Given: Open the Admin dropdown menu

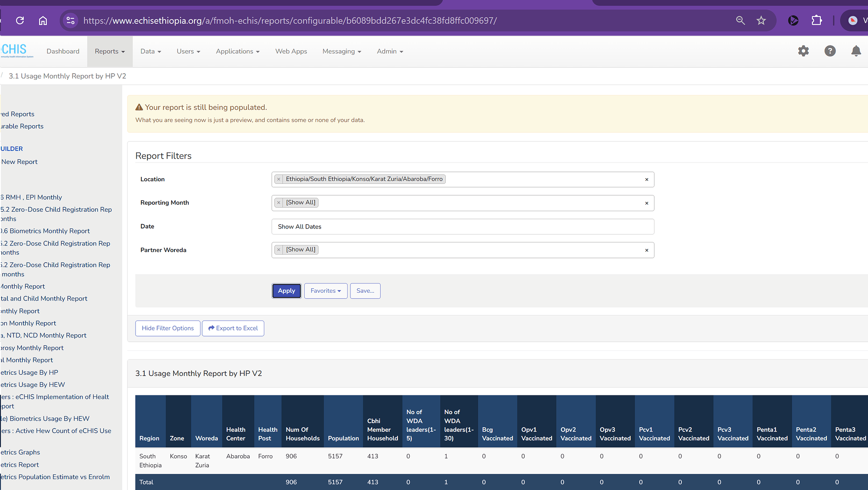Looking at the screenshot, I should click(x=390, y=51).
